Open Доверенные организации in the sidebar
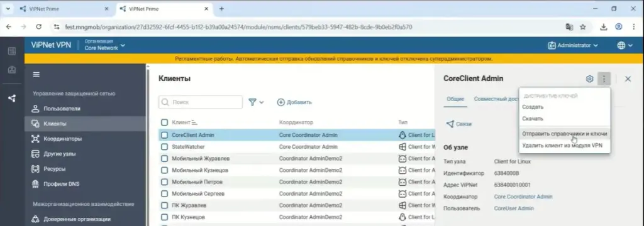Image resolution: width=644 pixels, height=226 pixels. 85,219
